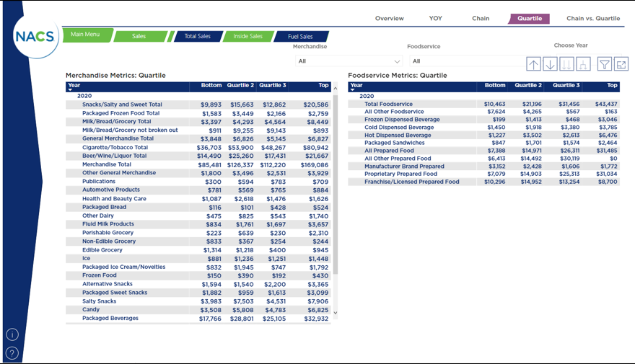
Task: Expand all down one level icon
Action: (583, 64)
